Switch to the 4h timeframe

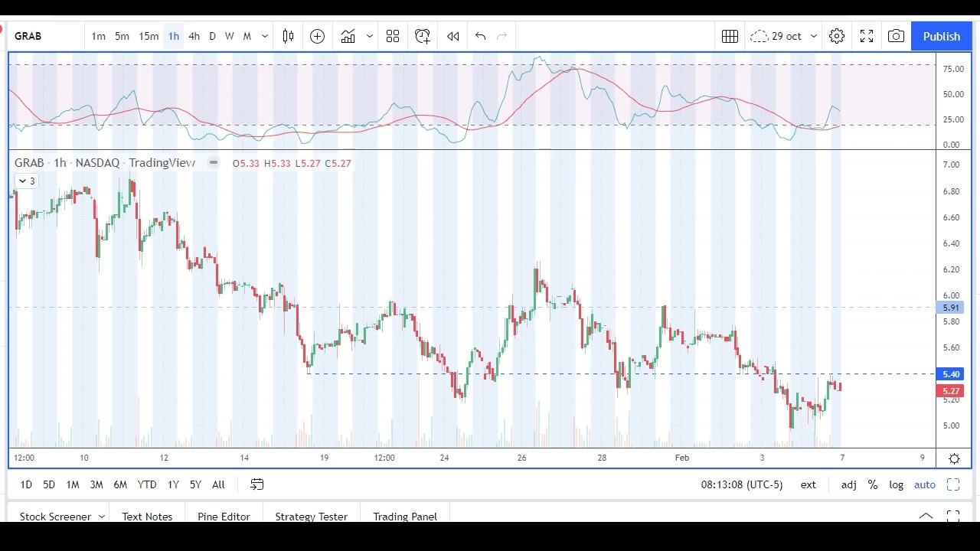pyautogui.click(x=194, y=36)
